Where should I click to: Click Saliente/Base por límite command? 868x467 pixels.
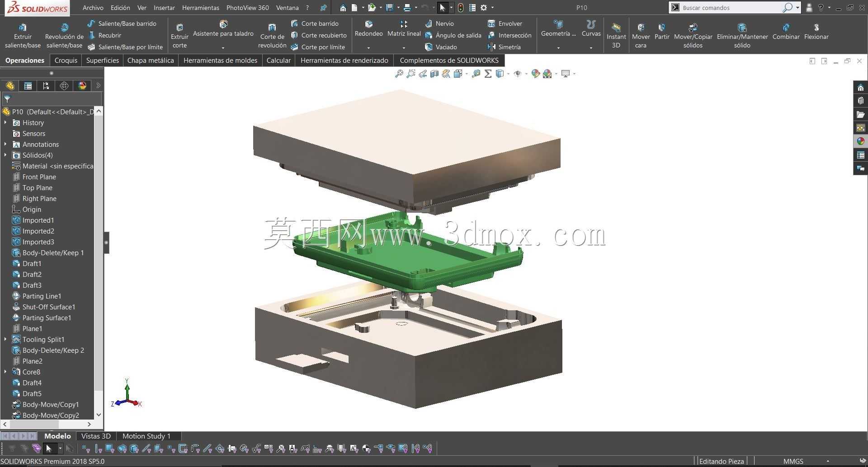tap(125, 47)
